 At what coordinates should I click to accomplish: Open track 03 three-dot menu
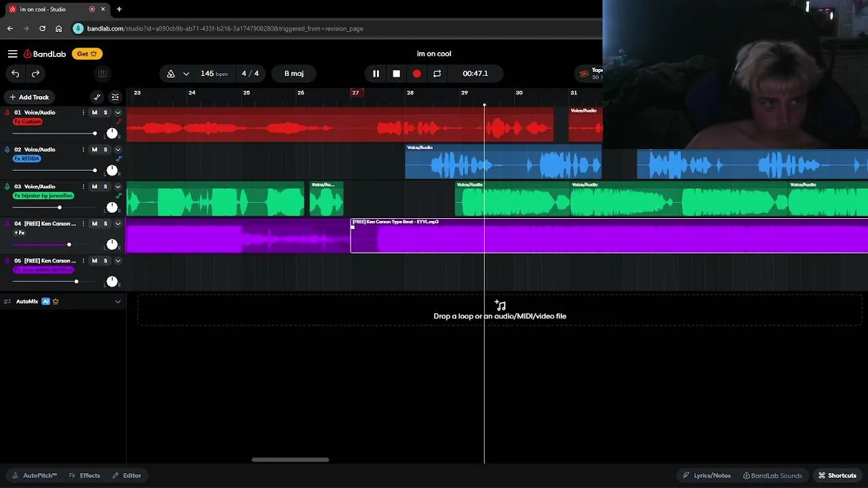click(x=83, y=186)
